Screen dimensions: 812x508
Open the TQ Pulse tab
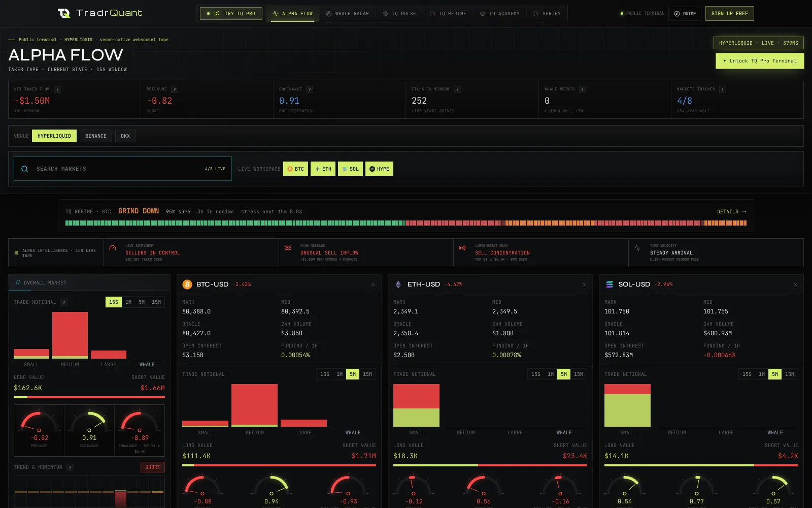[x=399, y=14]
